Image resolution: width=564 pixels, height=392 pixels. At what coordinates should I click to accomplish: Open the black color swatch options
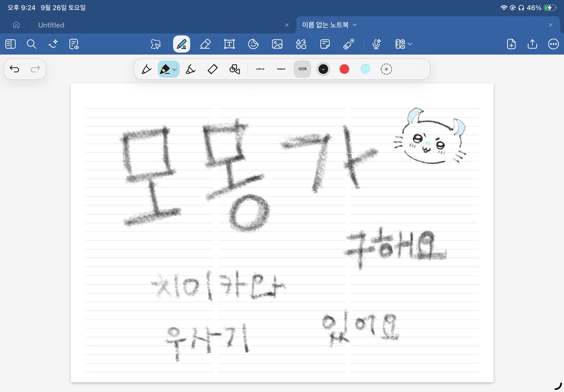(x=323, y=69)
